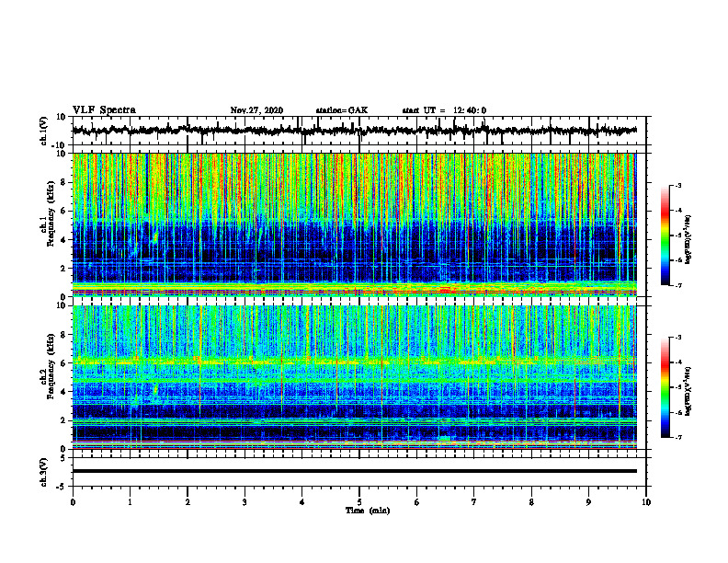Click the '-7' label on ch.1 color scale

677,285
